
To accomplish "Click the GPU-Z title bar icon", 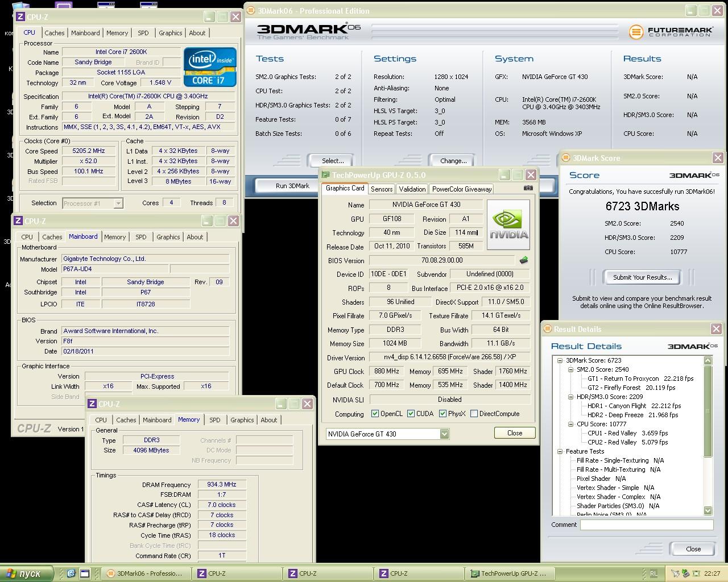I will (x=325, y=175).
